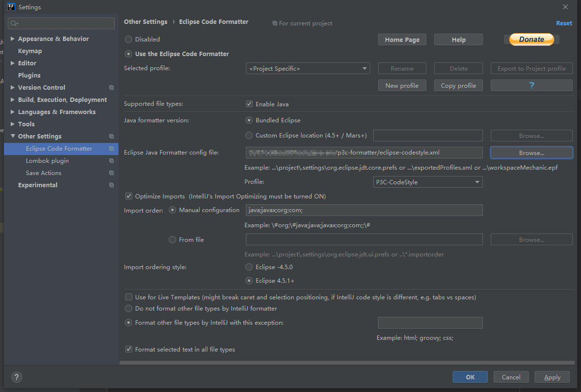Choose Custom Eclipse location option
The height and width of the screenshot is (392, 581).
point(249,136)
